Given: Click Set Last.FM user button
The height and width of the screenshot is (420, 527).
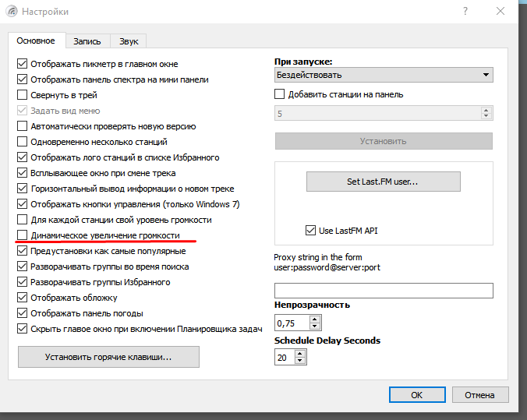Looking at the screenshot, I should pyautogui.click(x=383, y=182).
